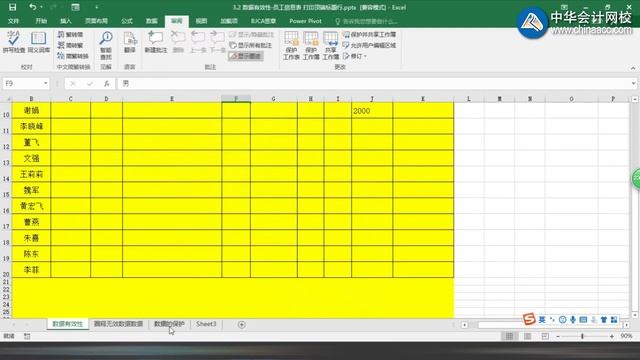Click the formula bar confirm check icon
The height and width of the screenshot is (360, 640).
click(x=90, y=84)
